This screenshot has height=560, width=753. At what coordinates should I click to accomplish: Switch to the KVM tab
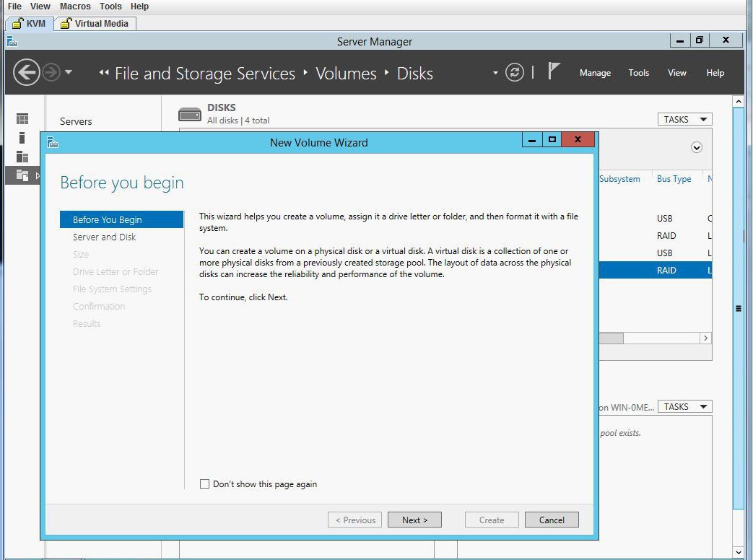[29, 24]
